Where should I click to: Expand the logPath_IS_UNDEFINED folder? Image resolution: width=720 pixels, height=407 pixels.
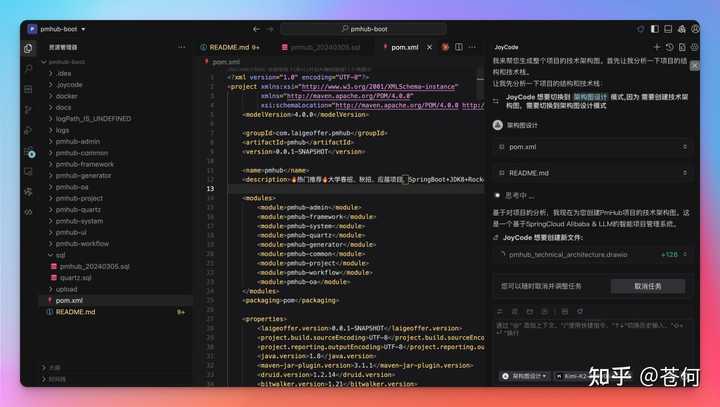[x=51, y=119]
